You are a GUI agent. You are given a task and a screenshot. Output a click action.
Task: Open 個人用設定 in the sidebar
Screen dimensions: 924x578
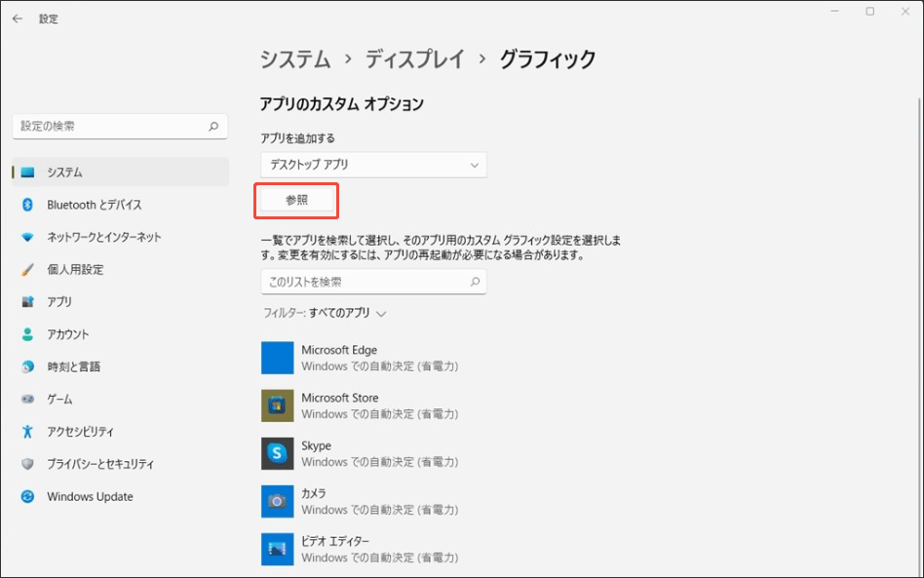75,270
